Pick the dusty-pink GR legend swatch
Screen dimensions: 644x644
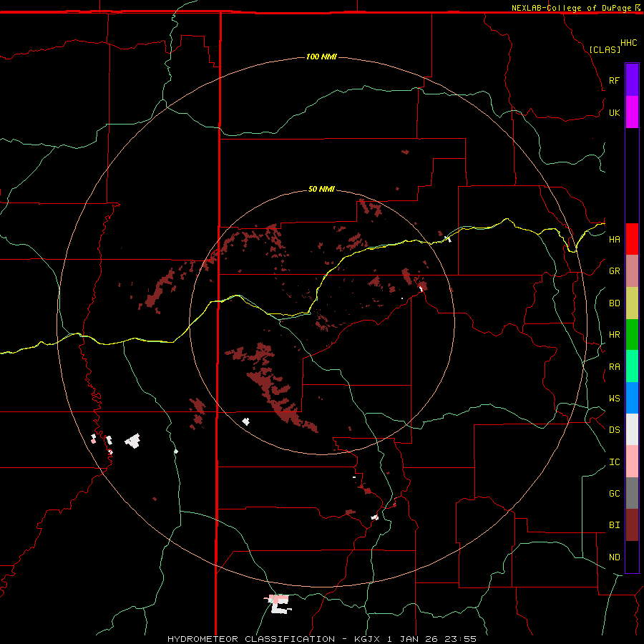pyautogui.click(x=632, y=271)
